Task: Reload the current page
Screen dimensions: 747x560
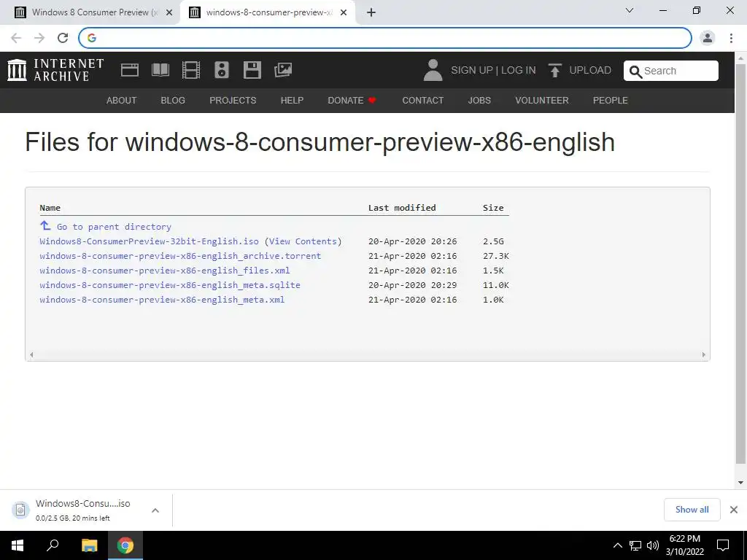Action: 63,38
